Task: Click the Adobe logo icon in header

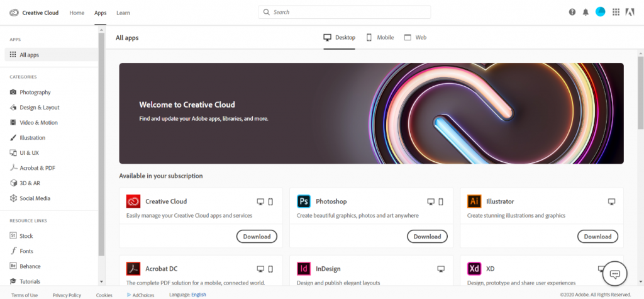Action: click(630, 12)
